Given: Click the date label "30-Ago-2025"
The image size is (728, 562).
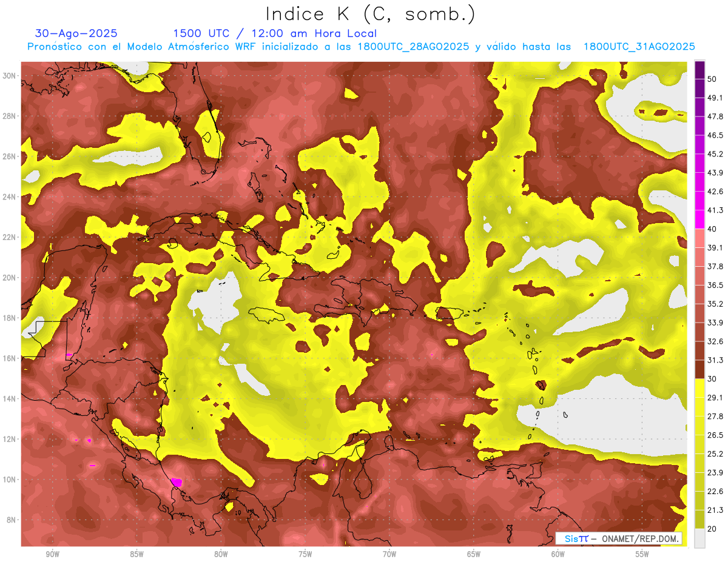Looking at the screenshot, I should click(76, 33).
